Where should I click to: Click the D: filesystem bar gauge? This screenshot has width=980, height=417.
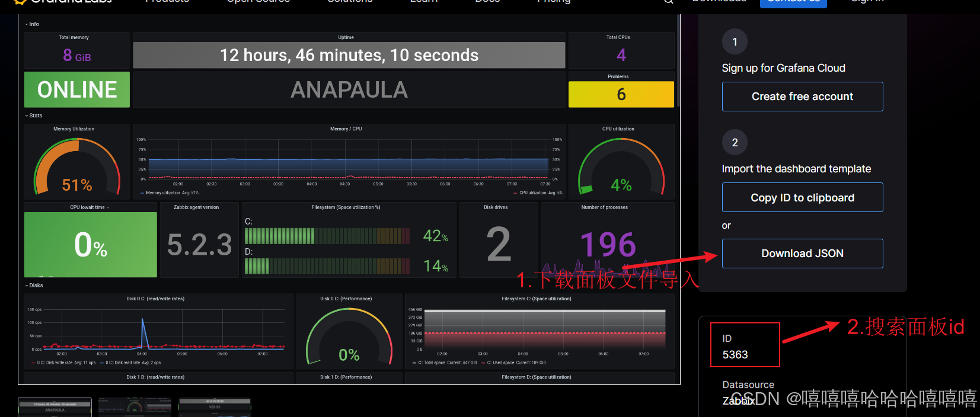click(x=327, y=266)
